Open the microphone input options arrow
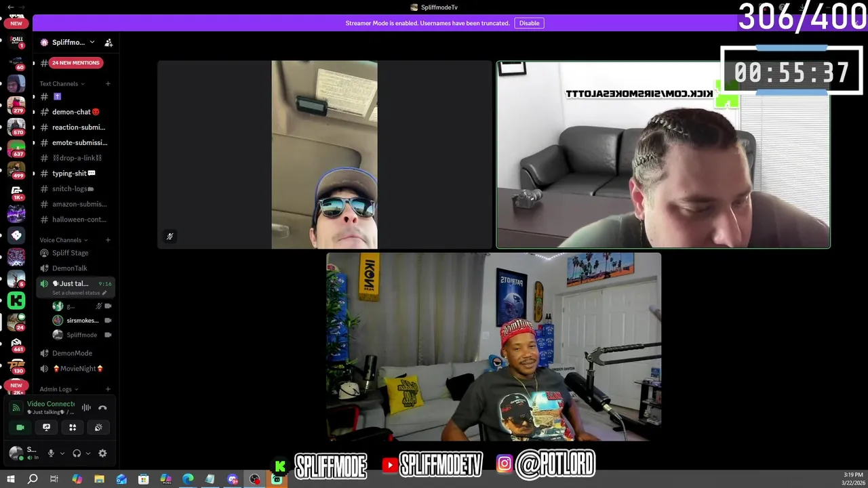868x488 pixels. [62, 453]
